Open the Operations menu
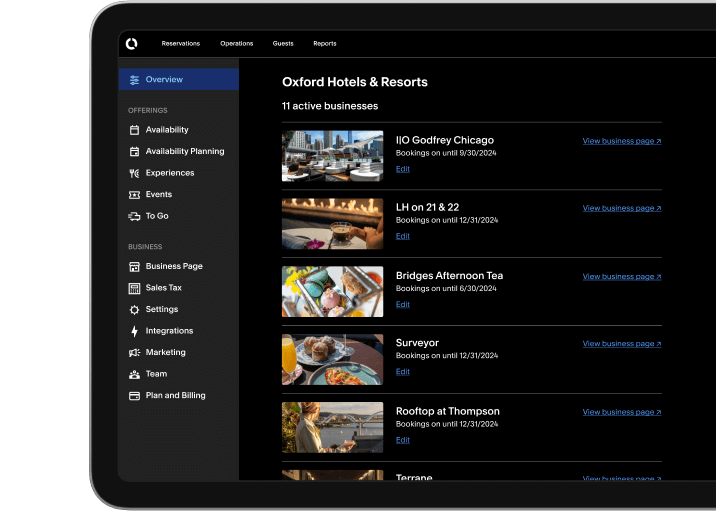The width and height of the screenshot is (716, 520). [237, 43]
